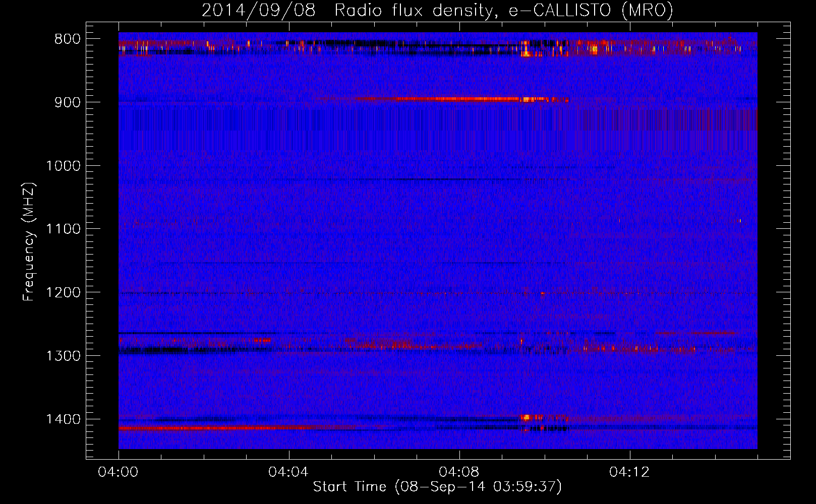This screenshot has width=816, height=504.
Task: Click the plot title mentioning e-CALLISTO (MRO)
Action: (437, 10)
